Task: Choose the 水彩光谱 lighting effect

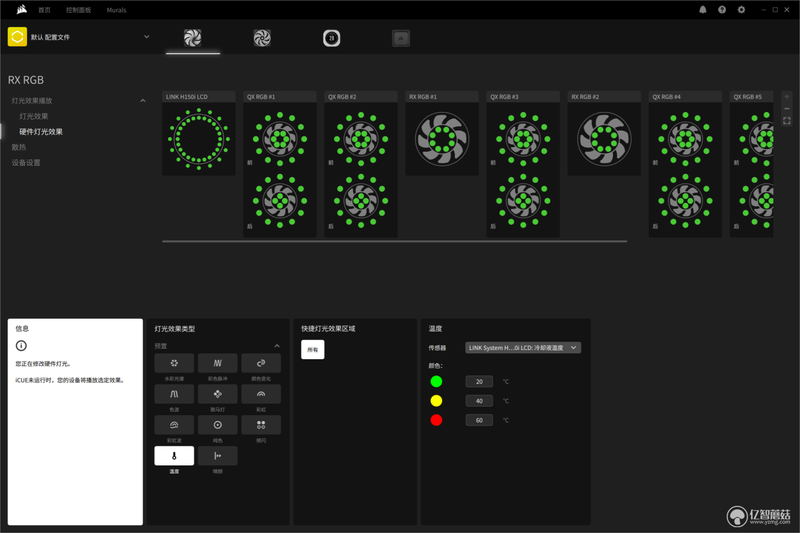Action: 174,363
